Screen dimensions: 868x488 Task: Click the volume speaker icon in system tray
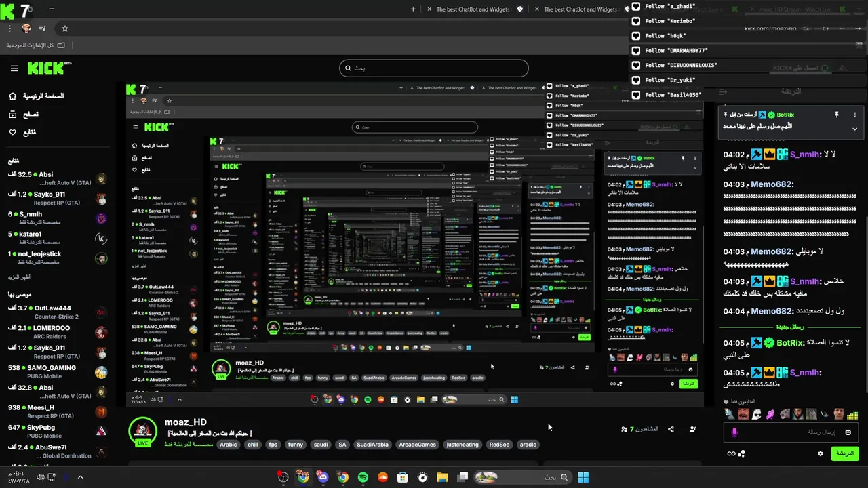(40, 477)
